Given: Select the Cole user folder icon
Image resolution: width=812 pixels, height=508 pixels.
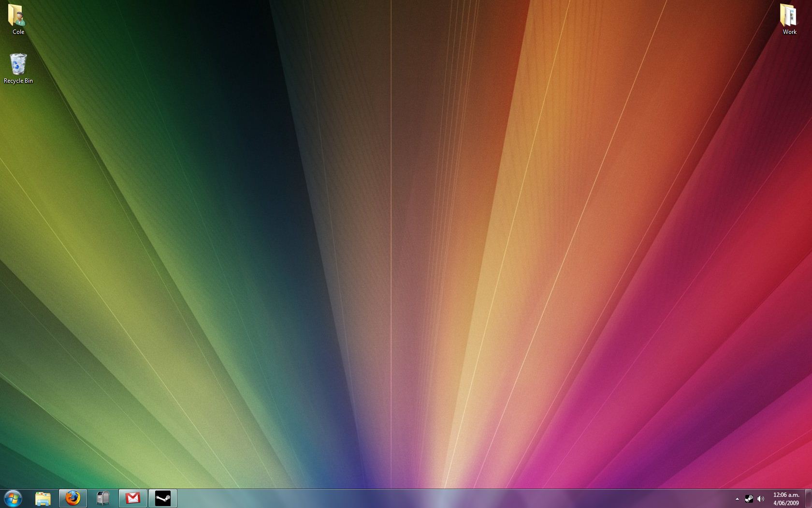Looking at the screenshot, I should pos(17,15).
